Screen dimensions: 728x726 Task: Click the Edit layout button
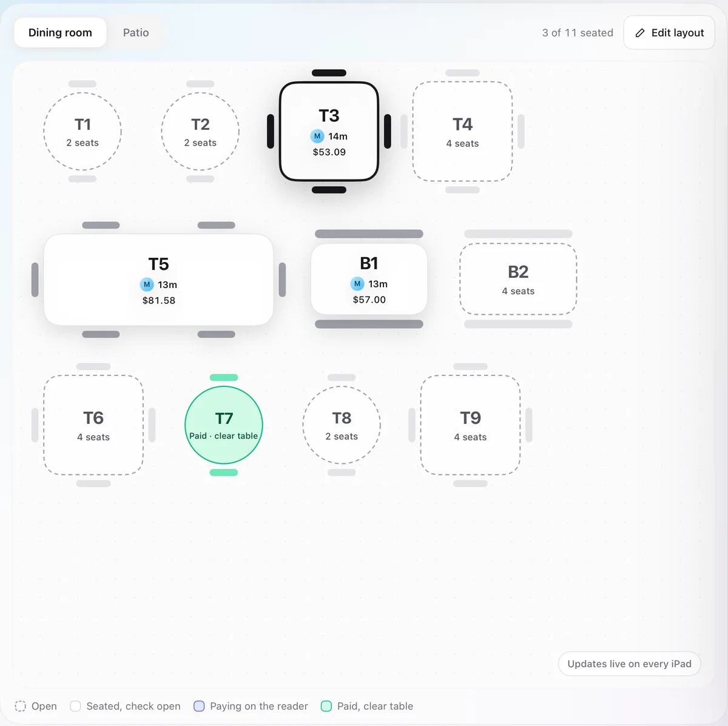point(669,33)
